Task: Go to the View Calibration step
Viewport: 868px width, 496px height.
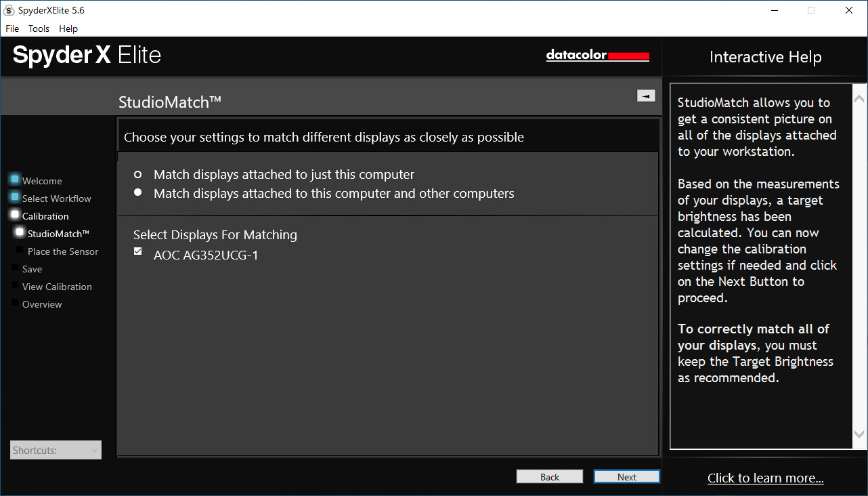Action: pos(57,287)
